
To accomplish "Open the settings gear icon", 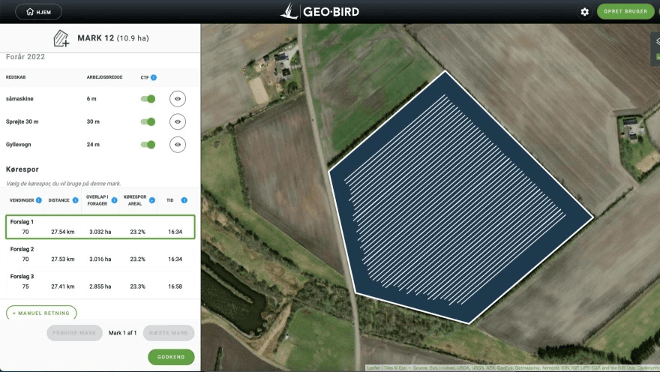I will click(585, 12).
